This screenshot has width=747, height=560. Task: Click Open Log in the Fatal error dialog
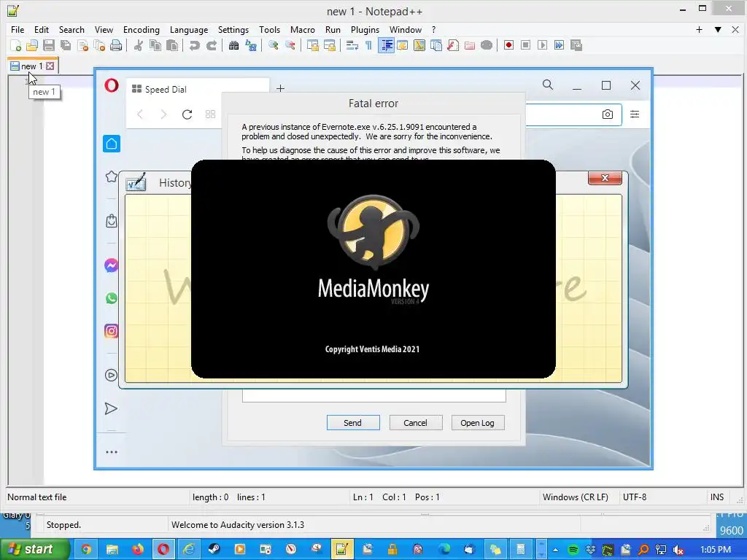[x=477, y=423]
